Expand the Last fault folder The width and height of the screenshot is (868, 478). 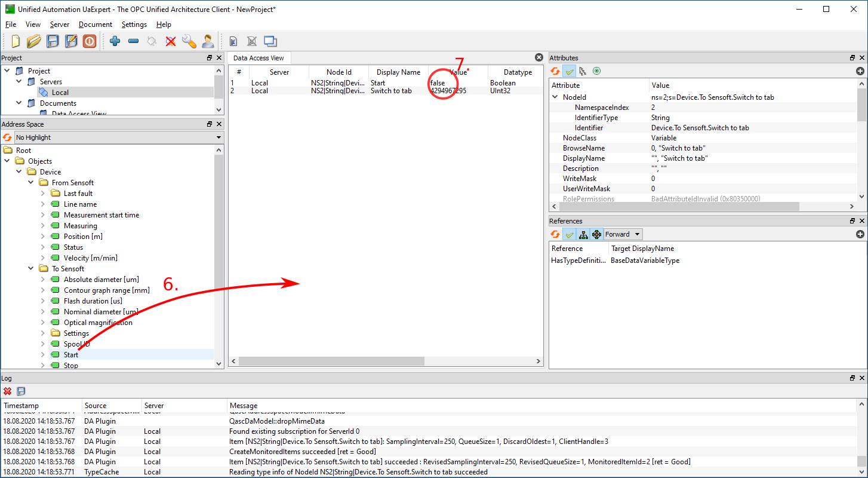pyautogui.click(x=43, y=194)
